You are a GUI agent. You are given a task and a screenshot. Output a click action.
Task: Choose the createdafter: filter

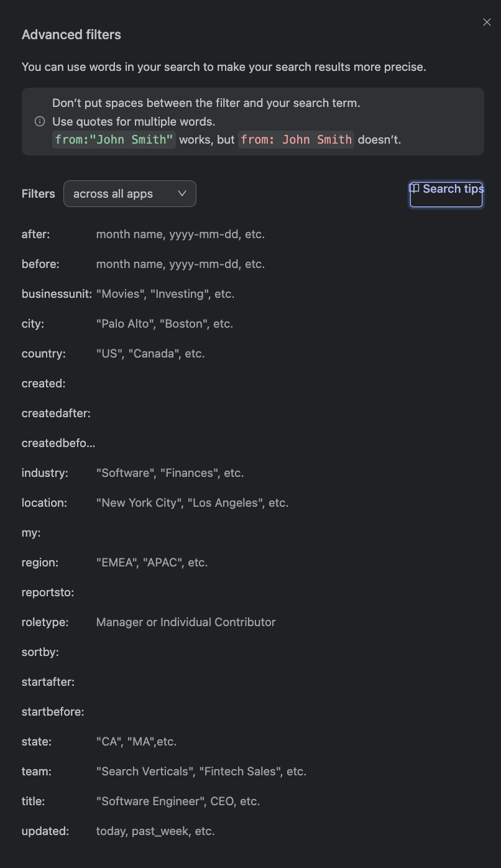[x=56, y=413]
